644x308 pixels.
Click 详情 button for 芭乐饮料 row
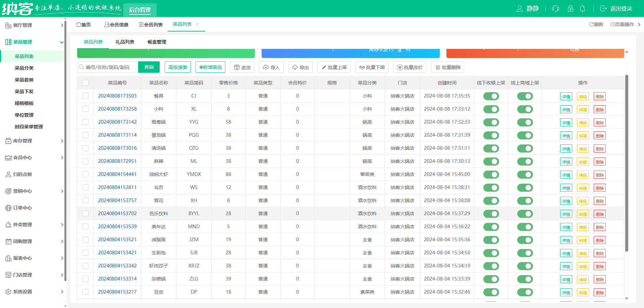tap(566, 214)
